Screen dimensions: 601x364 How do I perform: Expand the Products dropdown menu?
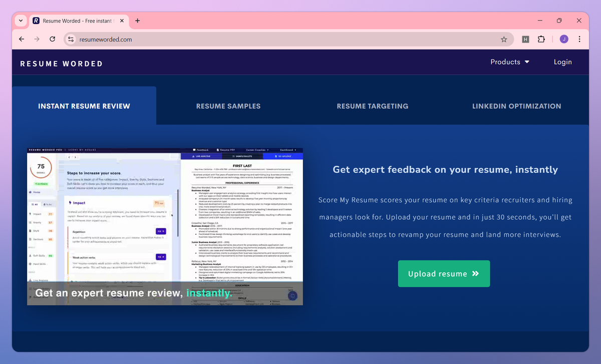click(510, 62)
